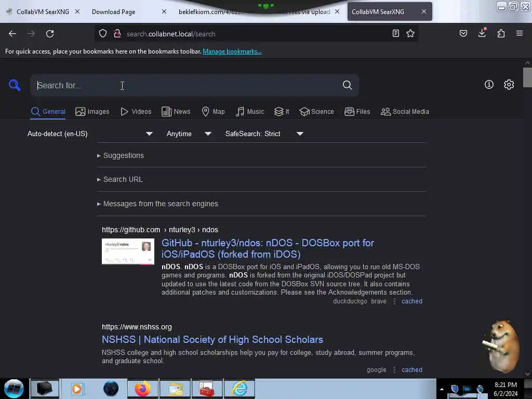Viewport: 532px width, 399px height.
Task: Open SearXNG preferences gear icon
Action: tap(509, 85)
